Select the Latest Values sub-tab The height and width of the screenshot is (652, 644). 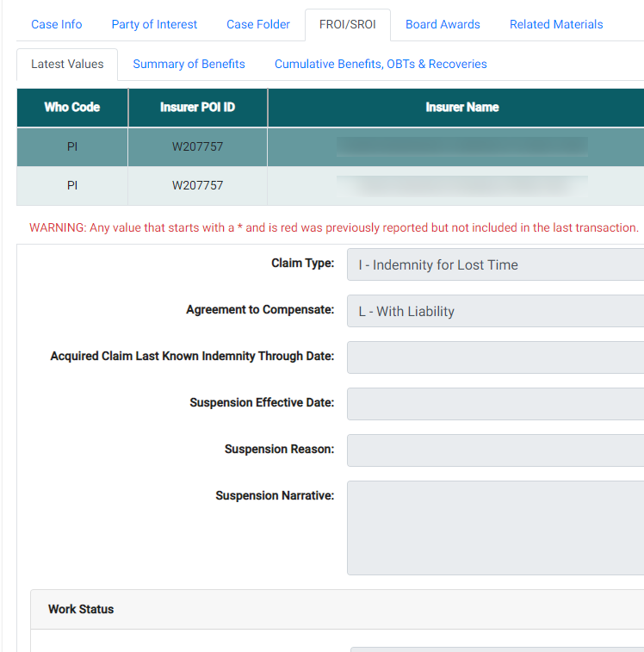pos(67,64)
